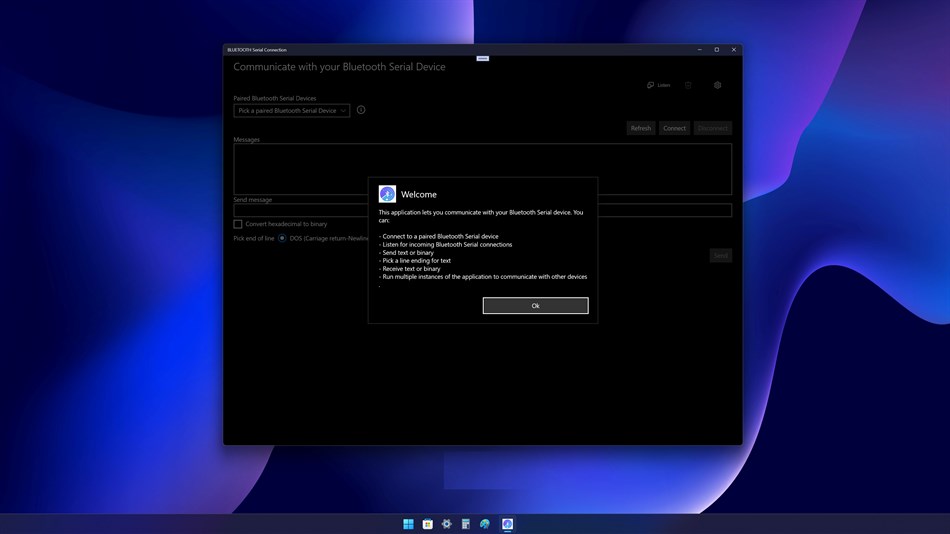Click the 'Receive text or binary' line
950x534 pixels.
pos(410,269)
